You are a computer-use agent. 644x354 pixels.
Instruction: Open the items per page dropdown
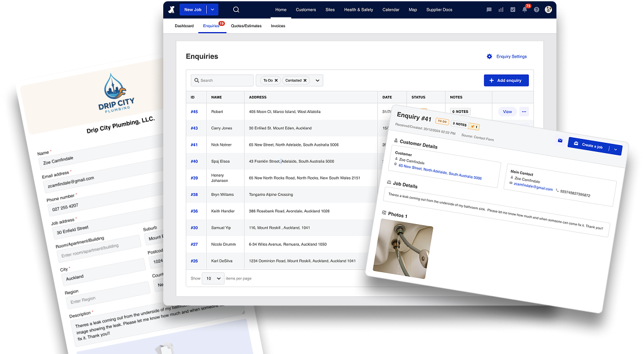[214, 278]
